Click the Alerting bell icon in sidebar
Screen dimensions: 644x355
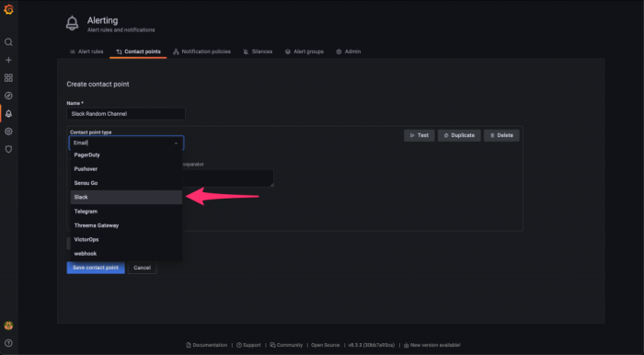(x=8, y=114)
